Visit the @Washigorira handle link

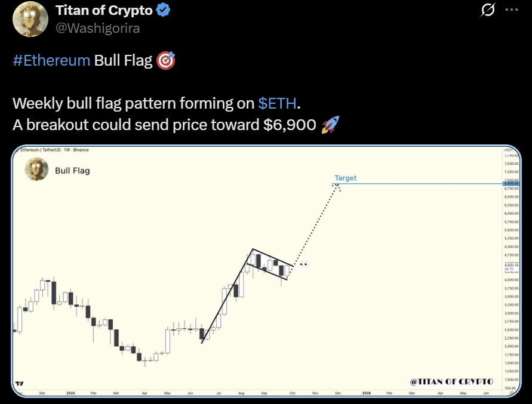[x=97, y=27]
